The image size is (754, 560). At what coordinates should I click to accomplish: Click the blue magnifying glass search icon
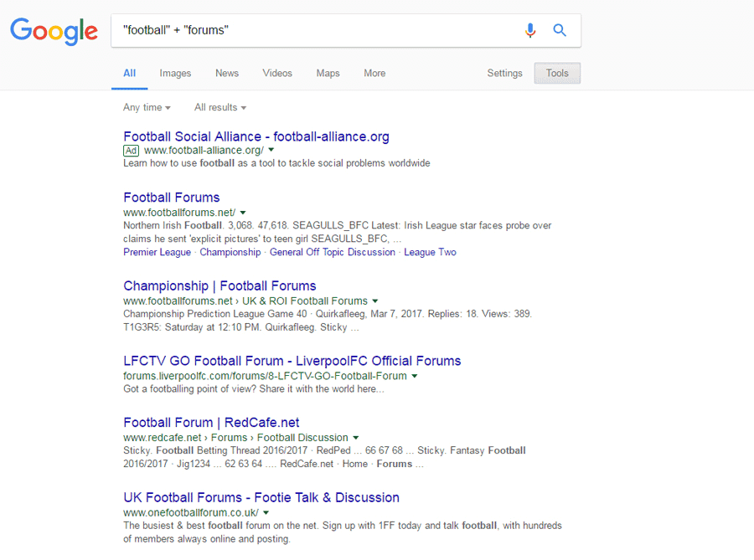pos(560,31)
